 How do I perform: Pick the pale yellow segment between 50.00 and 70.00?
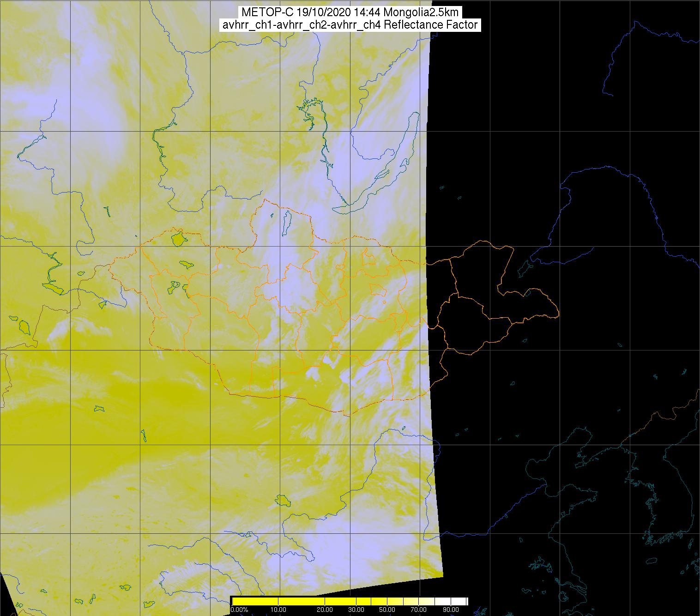point(403,601)
